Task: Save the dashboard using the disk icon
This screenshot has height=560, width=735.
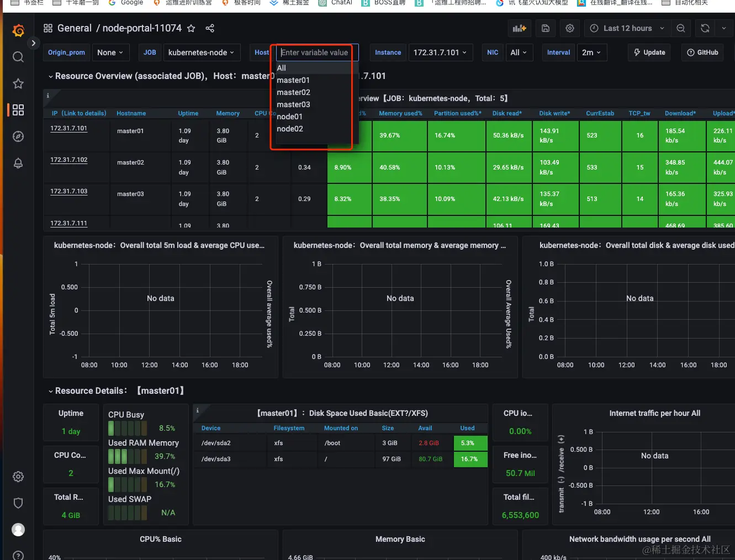Action: 546,28
